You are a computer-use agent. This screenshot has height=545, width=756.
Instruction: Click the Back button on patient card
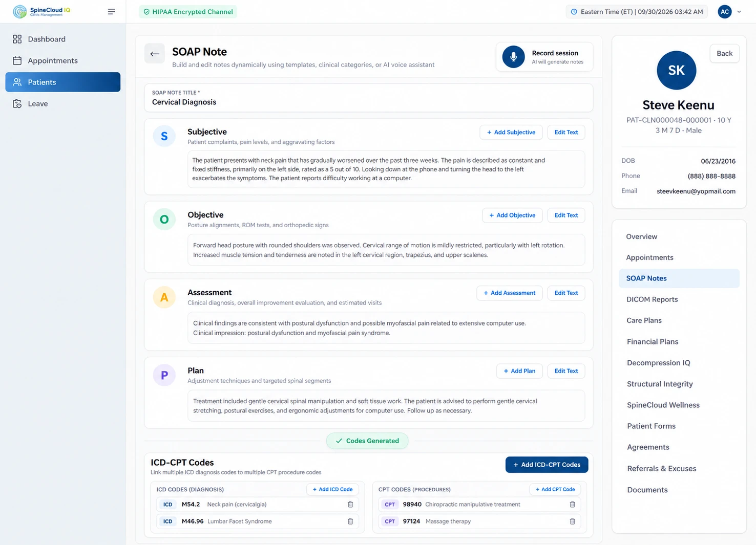pos(724,53)
